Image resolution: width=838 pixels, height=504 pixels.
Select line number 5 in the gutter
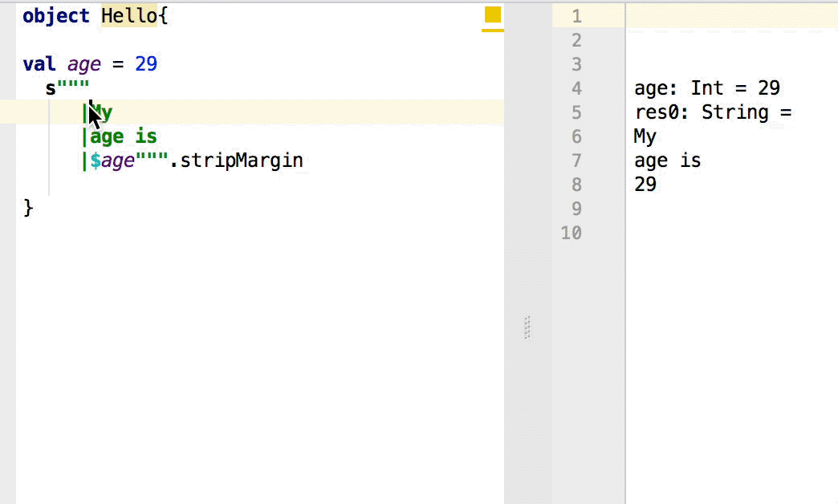tap(576, 112)
